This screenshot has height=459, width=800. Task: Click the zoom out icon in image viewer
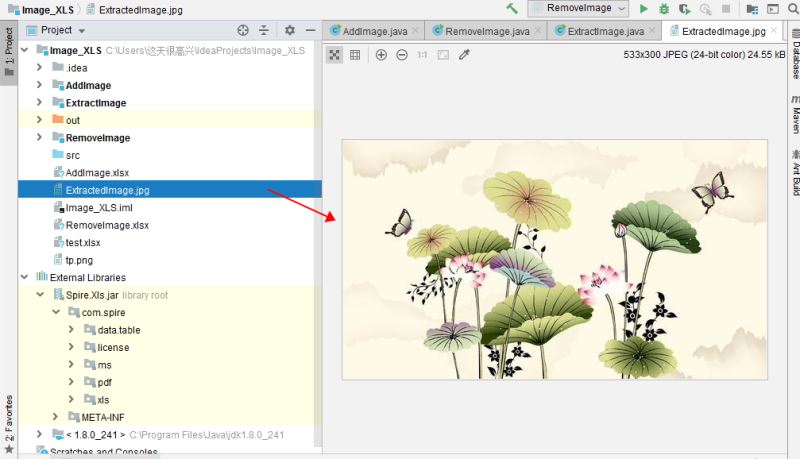click(x=402, y=55)
